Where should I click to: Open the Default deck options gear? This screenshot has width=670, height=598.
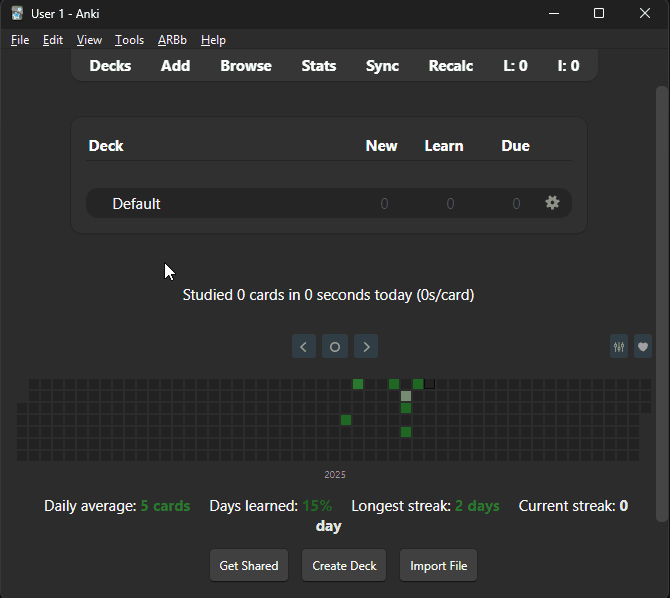pos(552,203)
